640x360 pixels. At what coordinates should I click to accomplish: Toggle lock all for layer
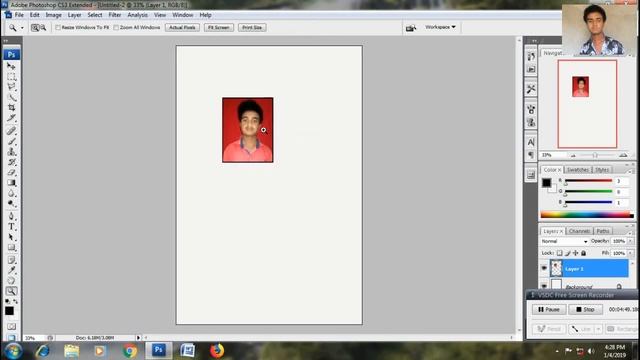pyautogui.click(x=584, y=253)
